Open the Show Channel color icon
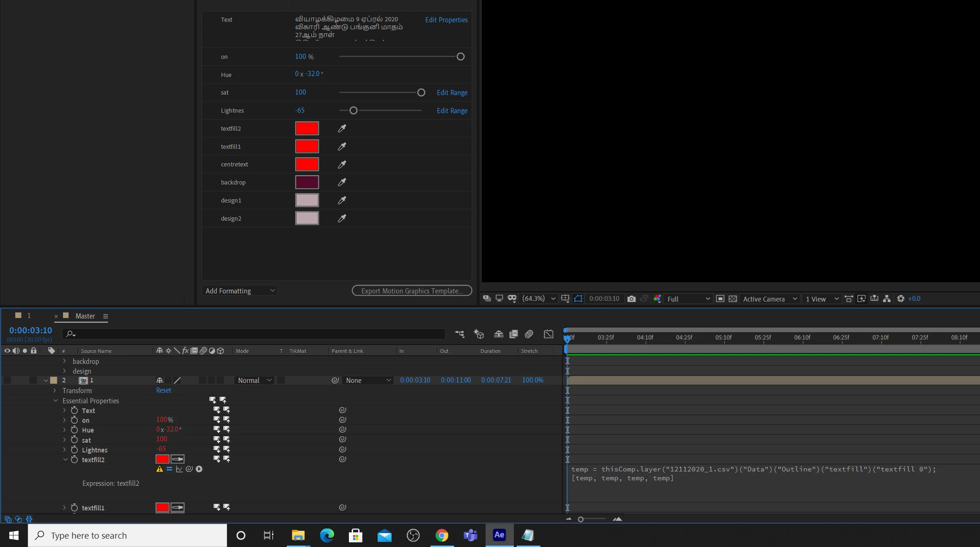This screenshot has width=980, height=547. pos(657,299)
